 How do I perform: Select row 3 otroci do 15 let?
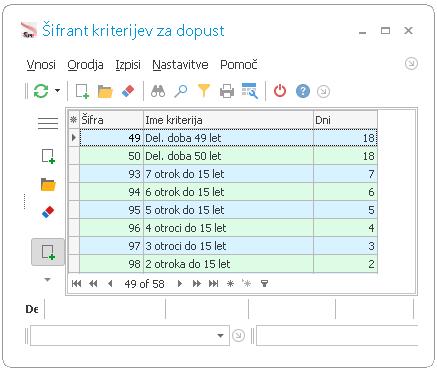[228, 246]
